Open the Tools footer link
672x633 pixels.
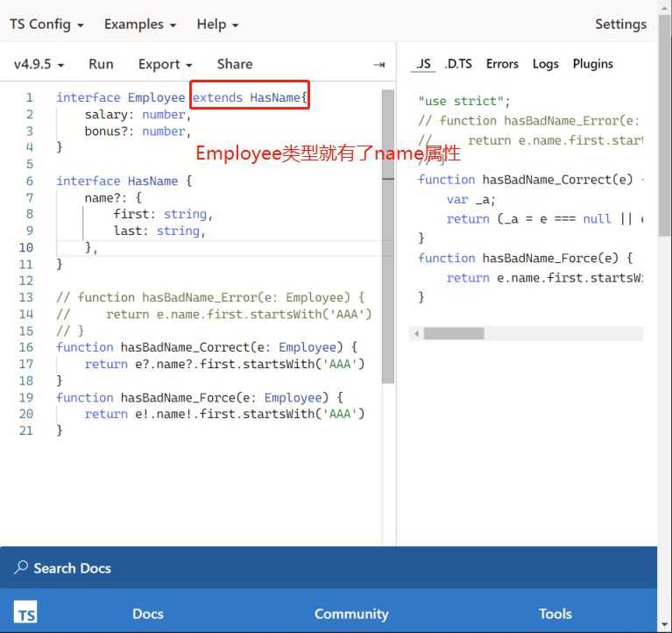(x=555, y=614)
